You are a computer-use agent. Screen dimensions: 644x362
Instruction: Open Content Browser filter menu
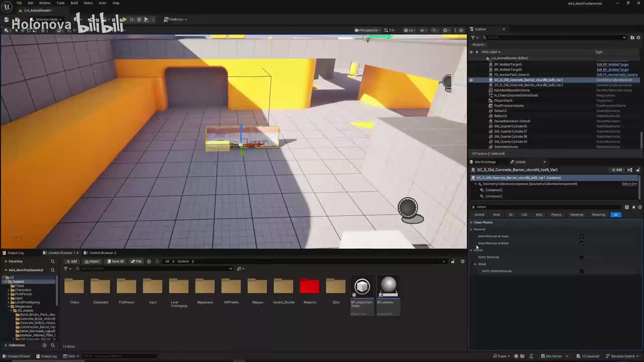(x=67, y=268)
